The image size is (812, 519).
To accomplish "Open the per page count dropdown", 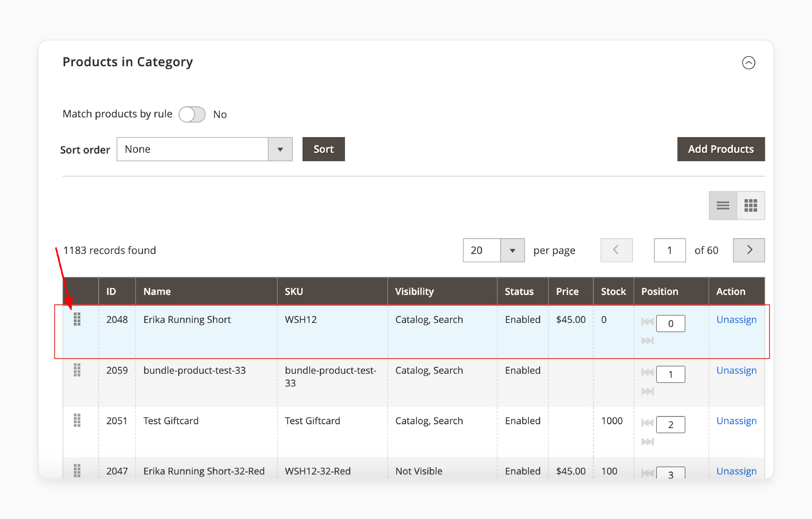I will click(493, 250).
